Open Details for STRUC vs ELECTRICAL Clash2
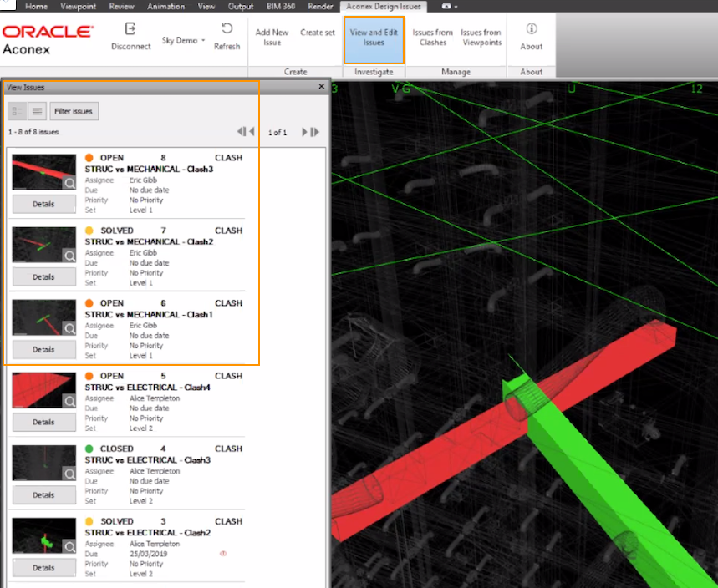The image size is (718, 588). pos(44,568)
